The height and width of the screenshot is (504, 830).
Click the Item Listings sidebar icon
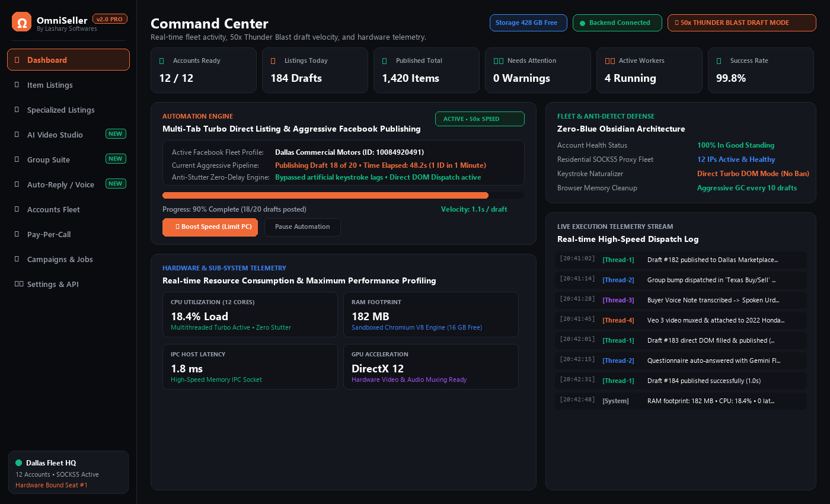[17, 85]
